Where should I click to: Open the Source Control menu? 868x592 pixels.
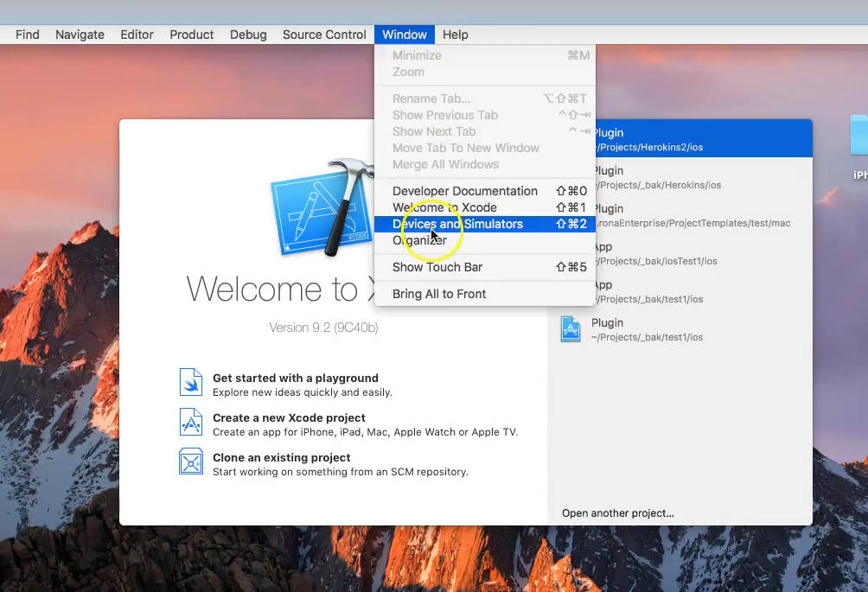point(324,35)
